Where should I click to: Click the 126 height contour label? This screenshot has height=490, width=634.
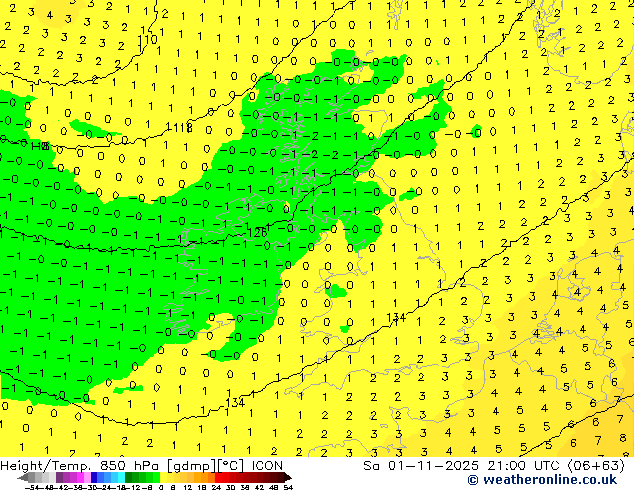pyautogui.click(x=257, y=232)
